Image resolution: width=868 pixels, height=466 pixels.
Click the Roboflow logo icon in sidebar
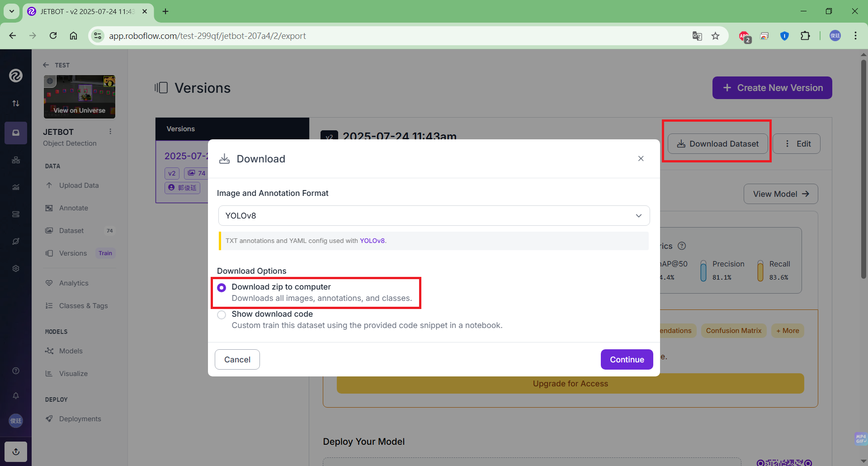(x=16, y=76)
